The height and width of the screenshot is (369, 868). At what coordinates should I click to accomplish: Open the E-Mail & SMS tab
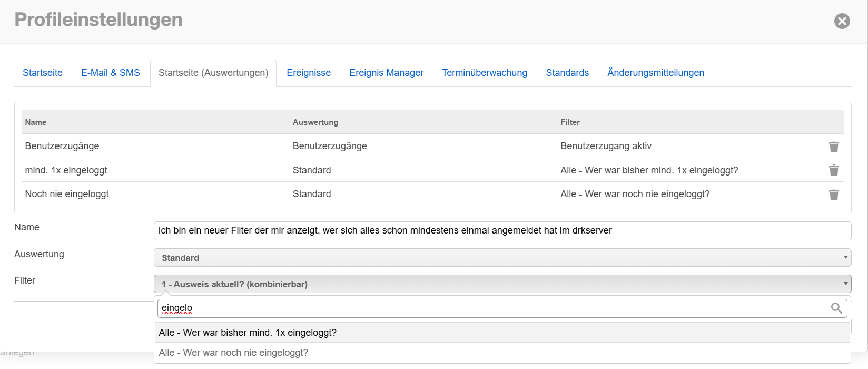pyautogui.click(x=111, y=73)
